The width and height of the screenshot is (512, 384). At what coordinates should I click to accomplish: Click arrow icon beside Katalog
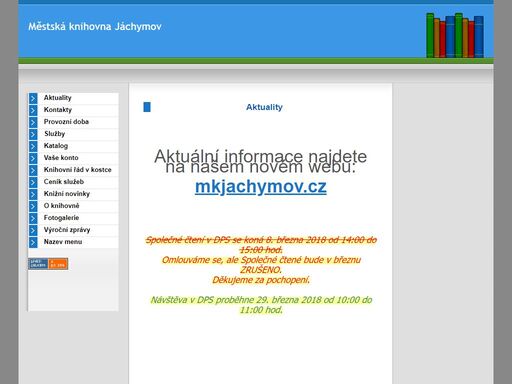(x=33, y=146)
